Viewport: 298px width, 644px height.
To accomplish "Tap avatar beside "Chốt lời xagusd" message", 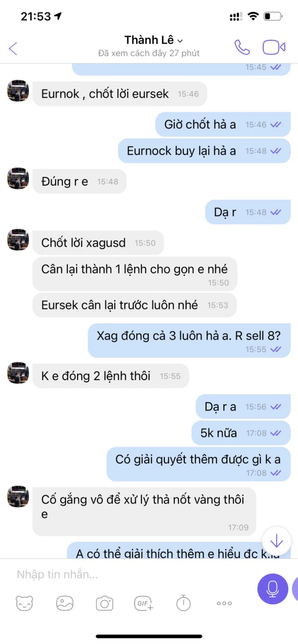I will [18, 239].
